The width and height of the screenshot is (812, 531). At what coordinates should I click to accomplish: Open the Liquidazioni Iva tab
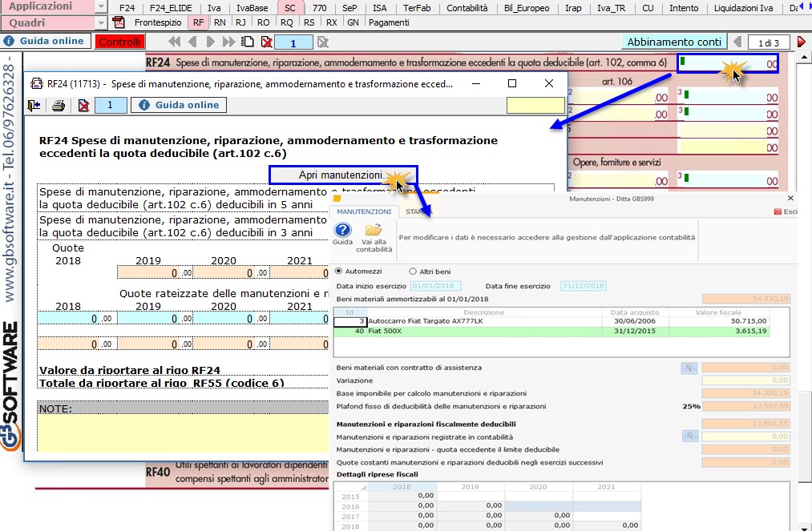(x=743, y=8)
